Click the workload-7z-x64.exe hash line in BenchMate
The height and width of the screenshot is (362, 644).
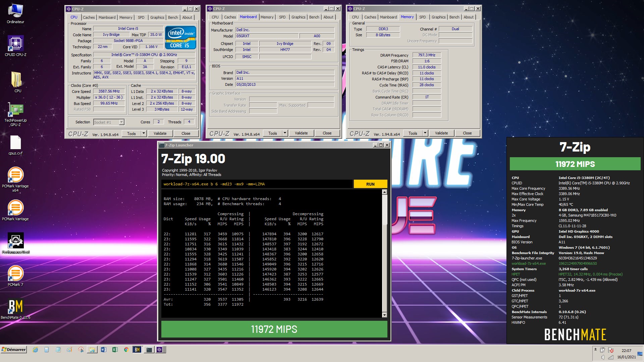(554, 263)
